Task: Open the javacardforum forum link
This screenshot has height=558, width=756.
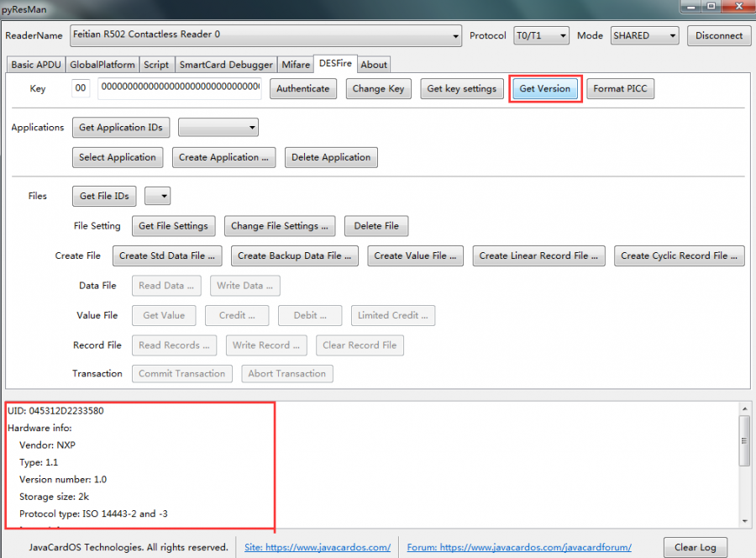Action: point(519,547)
